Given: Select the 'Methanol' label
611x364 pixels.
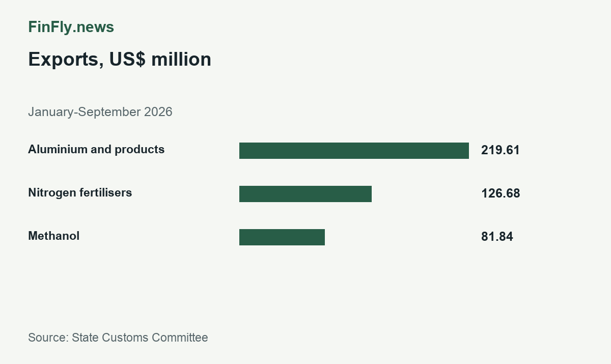Looking at the screenshot, I should 53,236.
